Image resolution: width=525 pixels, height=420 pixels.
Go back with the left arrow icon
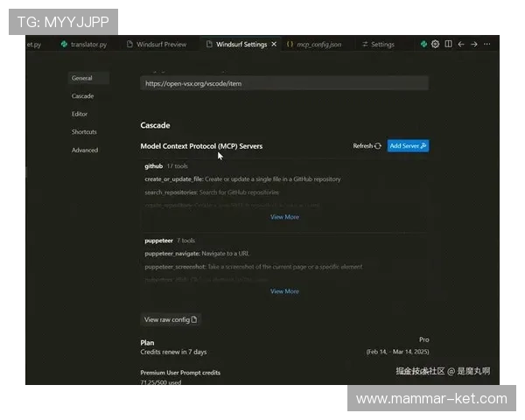(461, 44)
